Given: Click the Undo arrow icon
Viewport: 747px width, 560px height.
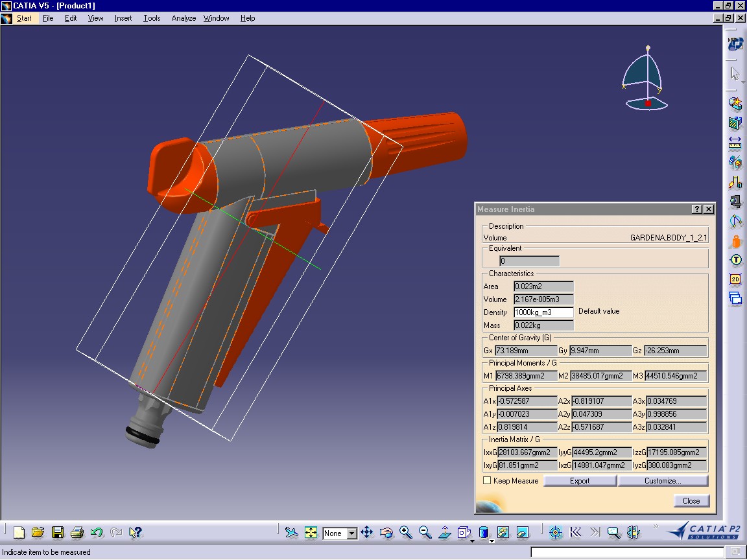Looking at the screenshot, I should click(97, 533).
